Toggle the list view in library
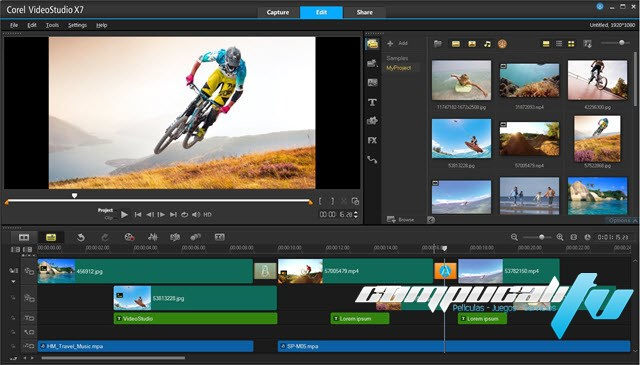Image resolution: width=640 pixels, height=365 pixels. pos(559,44)
